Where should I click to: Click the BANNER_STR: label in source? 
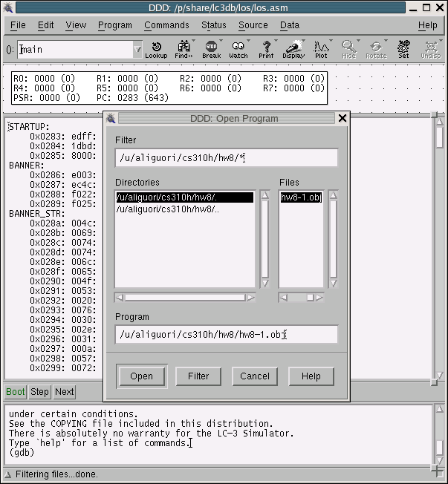point(36,214)
